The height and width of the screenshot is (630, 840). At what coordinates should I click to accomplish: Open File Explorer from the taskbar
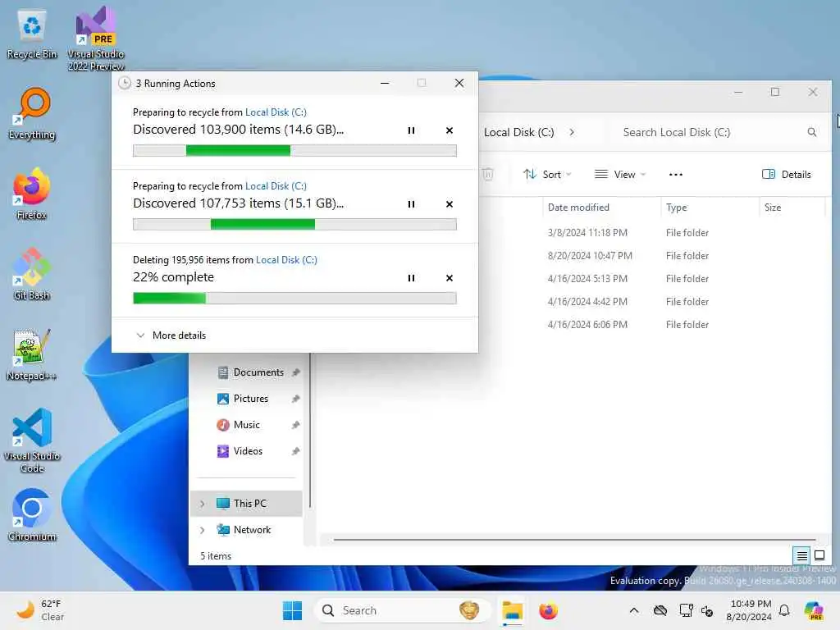(x=512, y=610)
